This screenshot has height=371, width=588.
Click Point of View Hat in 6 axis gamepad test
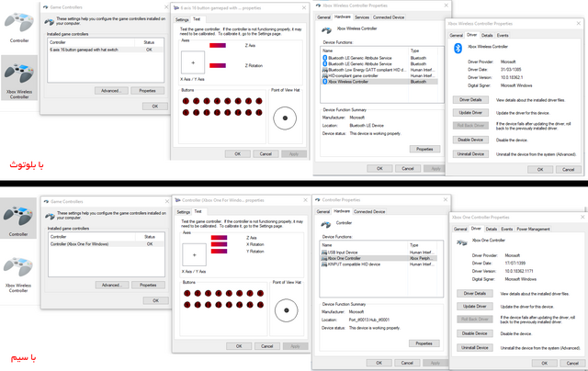[x=286, y=116]
